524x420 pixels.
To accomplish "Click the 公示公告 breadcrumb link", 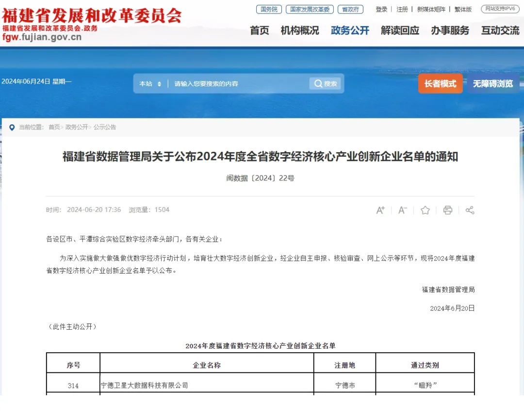I will click(105, 127).
